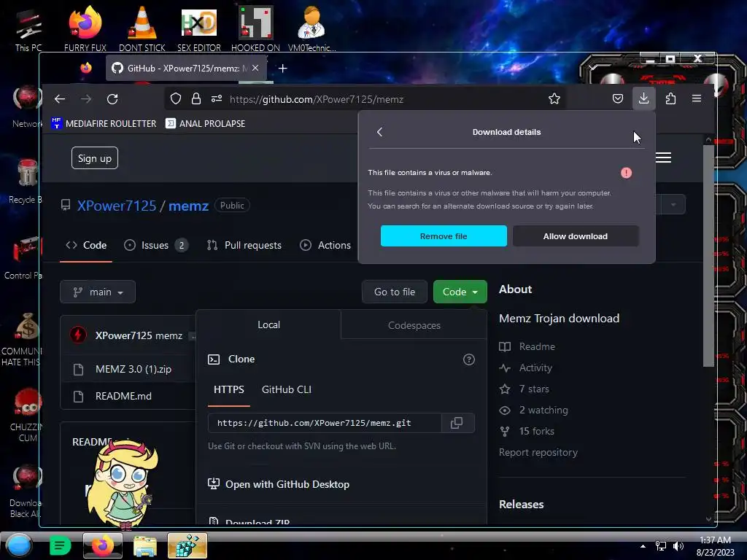Screen dimensions: 747x560
Task: Select the HTTPS clone method
Action: pyautogui.click(x=228, y=389)
